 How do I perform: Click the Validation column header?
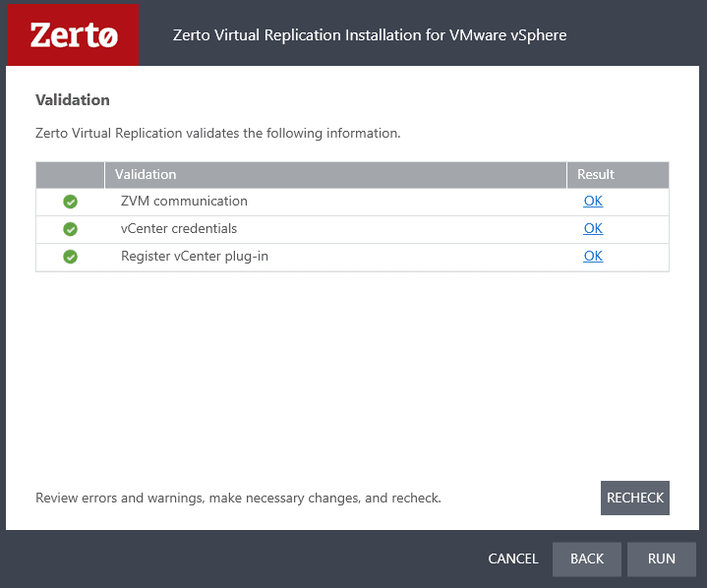146,175
